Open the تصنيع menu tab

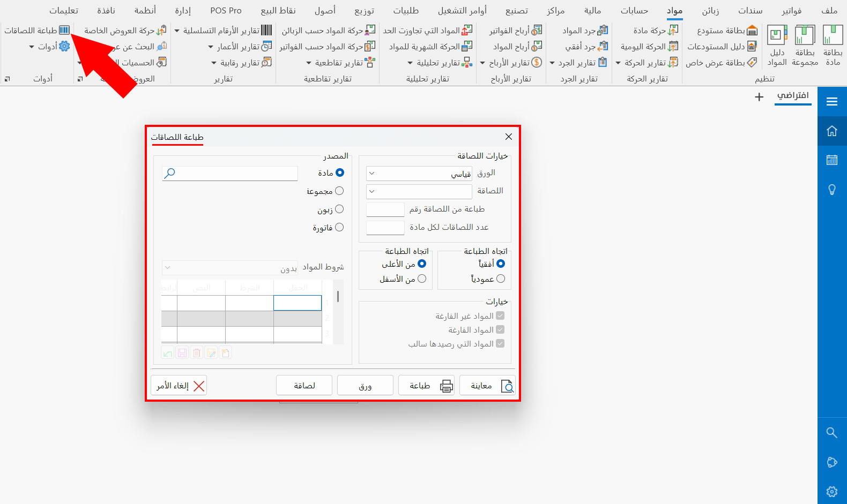click(x=517, y=10)
